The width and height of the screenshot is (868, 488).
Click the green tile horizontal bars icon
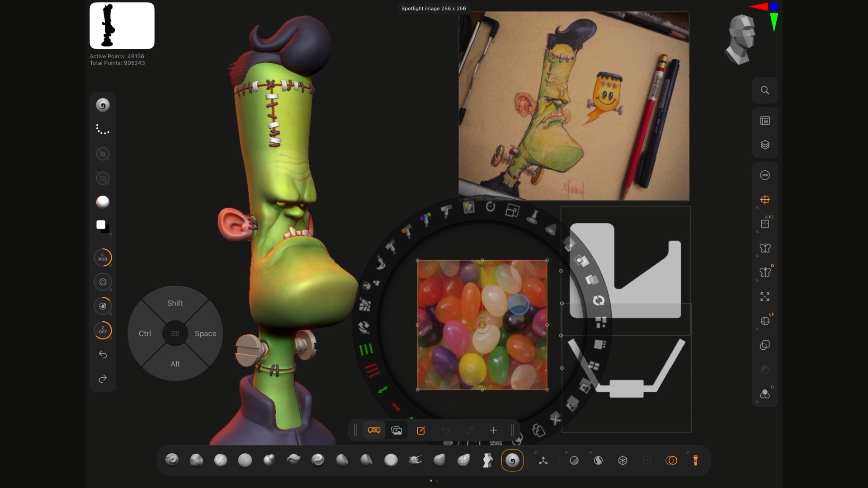click(x=366, y=349)
